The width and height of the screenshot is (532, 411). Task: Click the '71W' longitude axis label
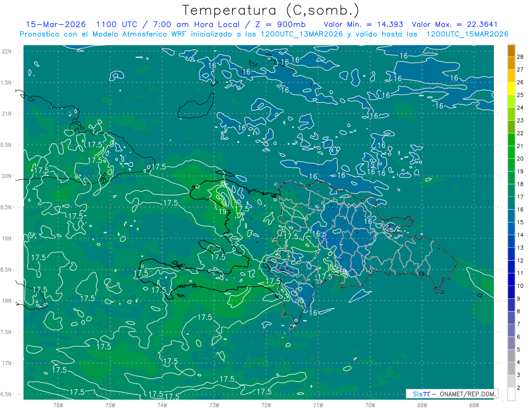point(318,405)
